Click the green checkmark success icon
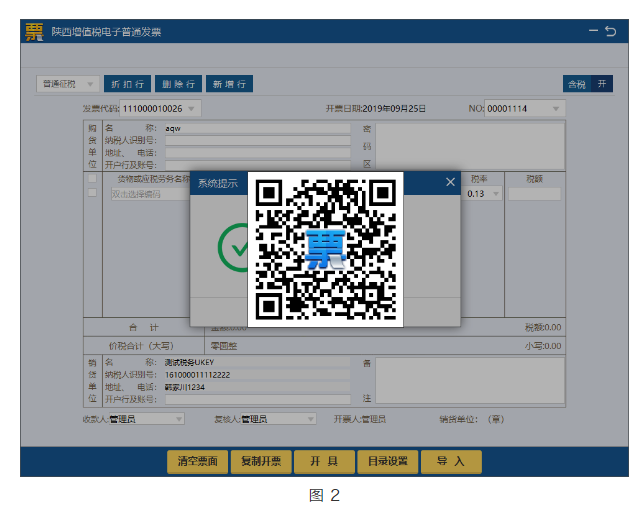Image resolution: width=639 pixels, height=511 pixels. pyautogui.click(x=233, y=248)
